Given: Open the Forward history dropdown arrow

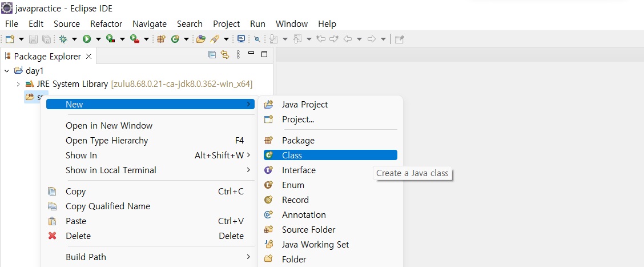Looking at the screenshot, I should point(383,39).
